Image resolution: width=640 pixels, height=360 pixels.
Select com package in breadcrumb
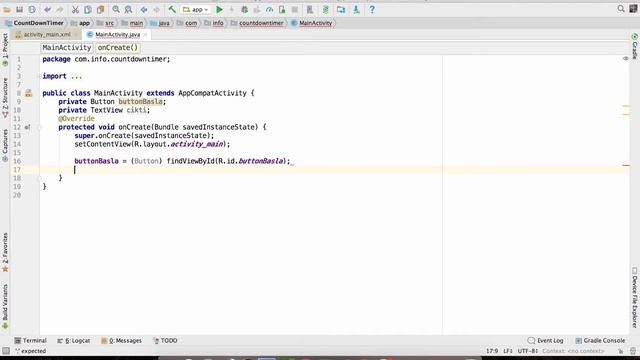187,23
